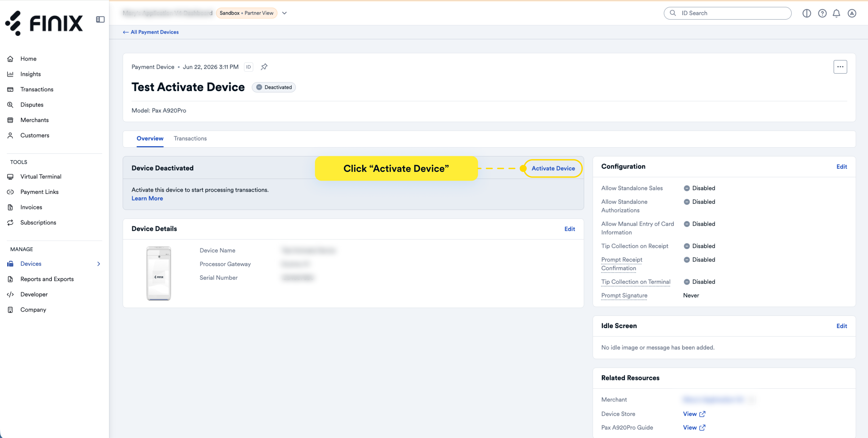View the Pax A920Pro Guide
The image size is (868, 438).
point(694,427)
